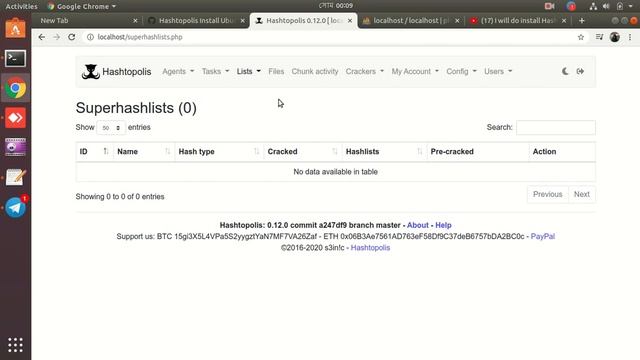Image resolution: width=640 pixels, height=360 pixels.
Task: Toggle dark mode moon icon
Action: click(x=565, y=71)
